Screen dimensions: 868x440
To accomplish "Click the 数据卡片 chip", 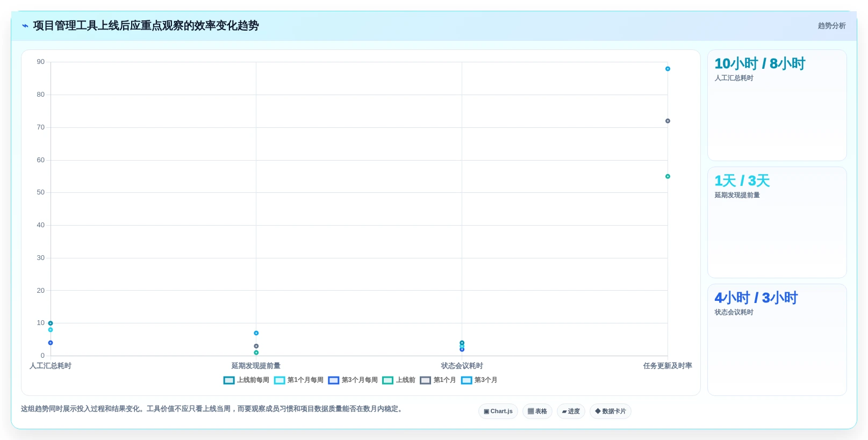I will click(x=611, y=411).
